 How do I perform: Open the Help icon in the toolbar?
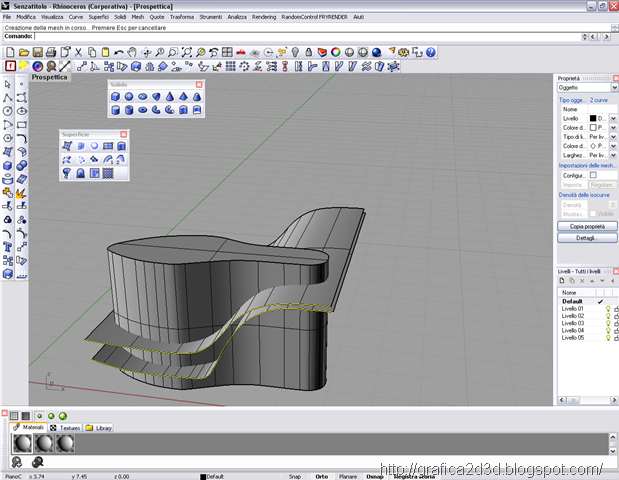pyautogui.click(x=431, y=52)
